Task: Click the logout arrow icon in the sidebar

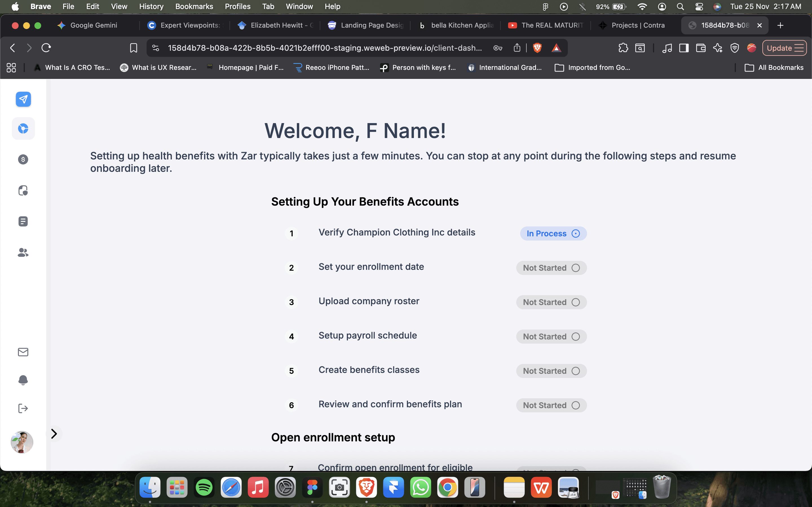Action: [23, 408]
